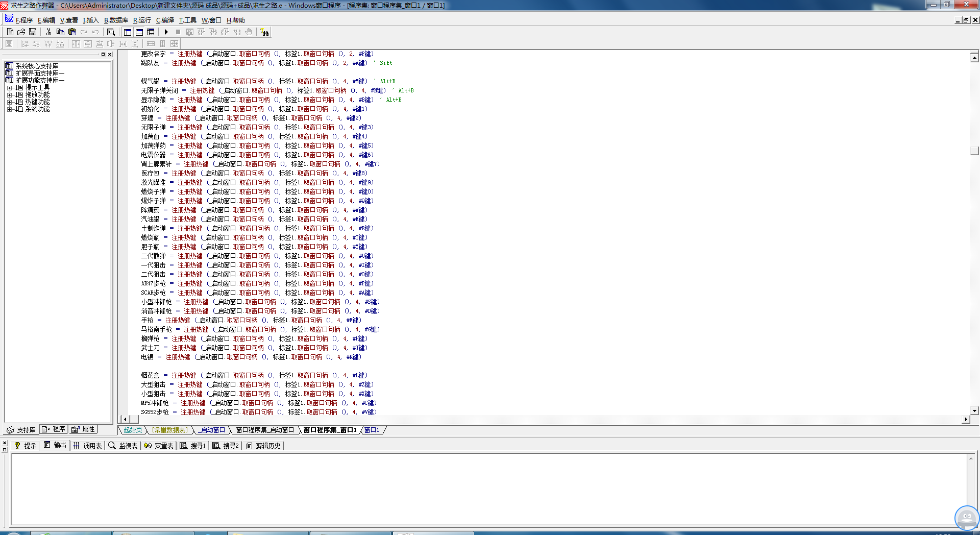Click the Stop icon on the toolbar
Image resolution: width=980 pixels, height=535 pixels.
178,32
